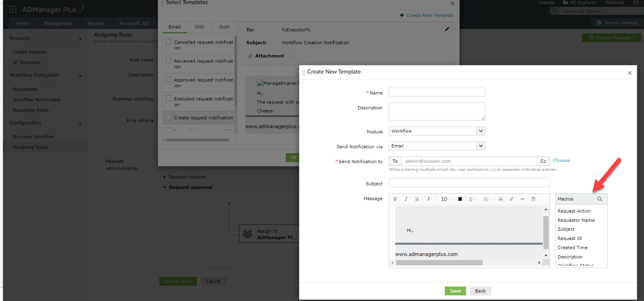Tick the Approved request notification checkbox

click(169, 80)
